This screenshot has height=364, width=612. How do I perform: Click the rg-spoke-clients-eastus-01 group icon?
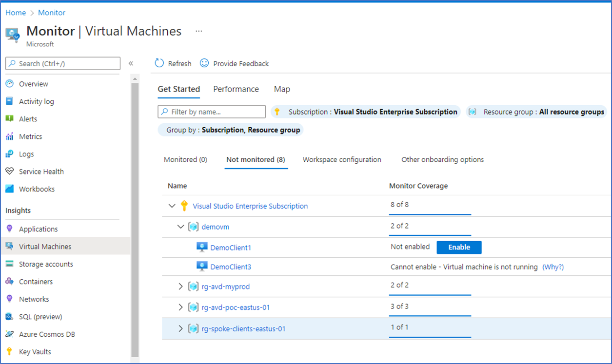pyautogui.click(x=193, y=329)
